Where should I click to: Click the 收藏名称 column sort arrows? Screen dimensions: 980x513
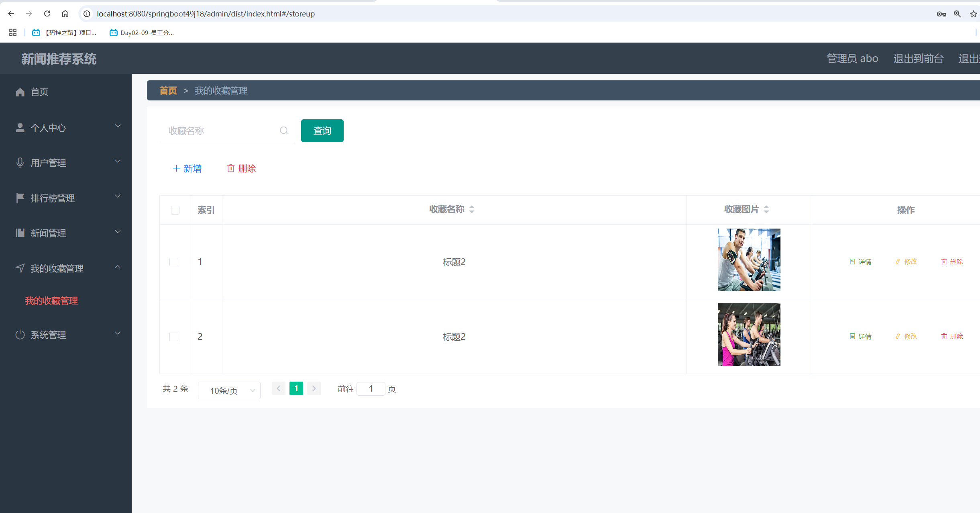pos(472,209)
